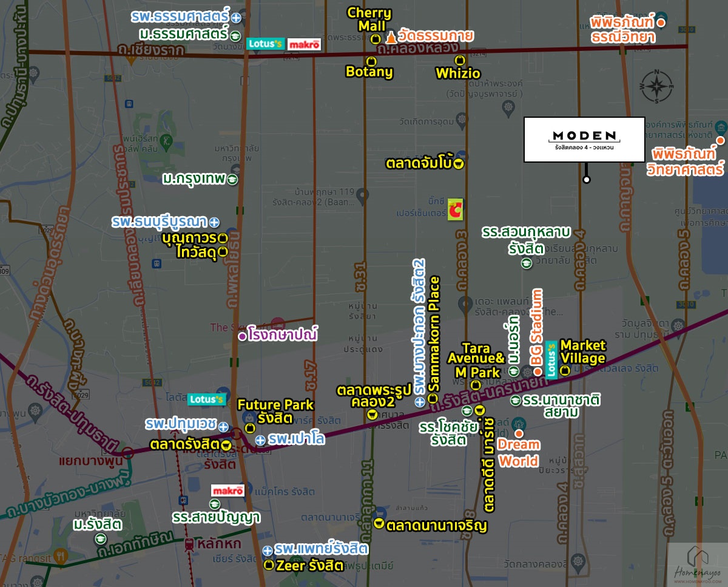
Task: Click the school marker beside ม.นอร์ท
Action: (513, 371)
